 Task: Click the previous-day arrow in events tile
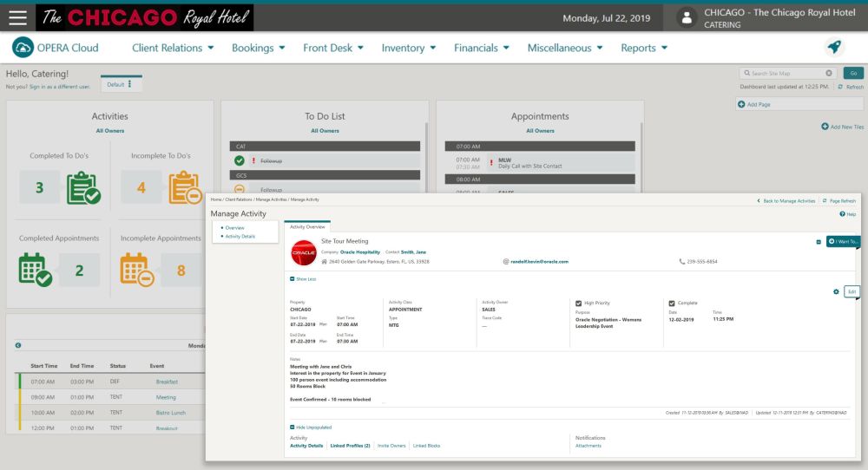(18, 346)
